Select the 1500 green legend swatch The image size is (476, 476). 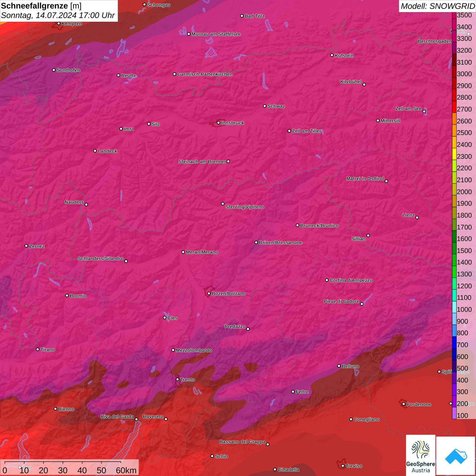pos(454,248)
